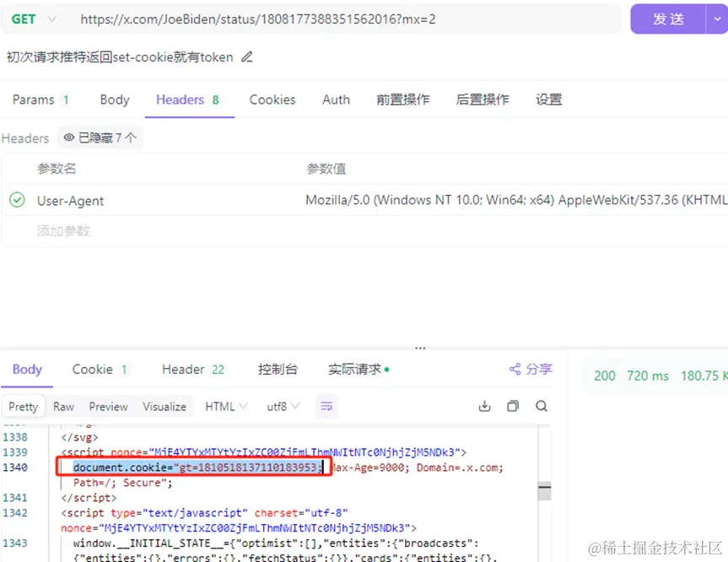The height and width of the screenshot is (562, 728).
Task: Open the 设置 tab
Action: pyautogui.click(x=549, y=100)
